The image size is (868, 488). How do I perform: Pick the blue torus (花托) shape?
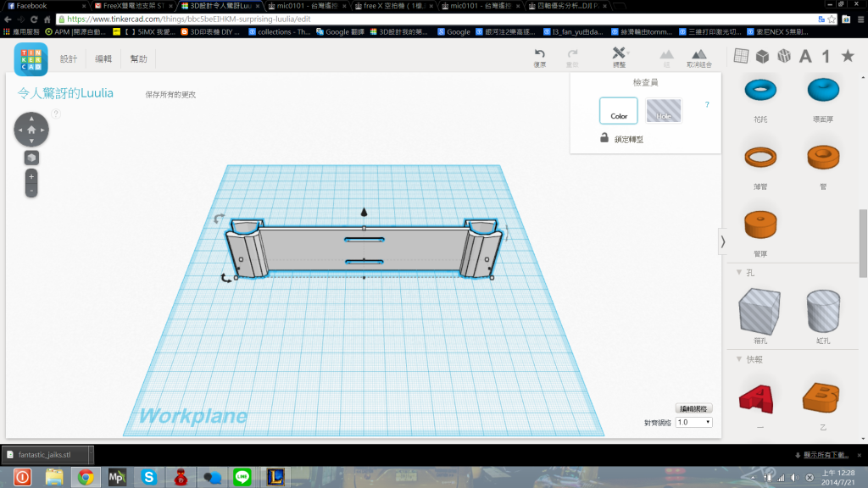pyautogui.click(x=760, y=90)
